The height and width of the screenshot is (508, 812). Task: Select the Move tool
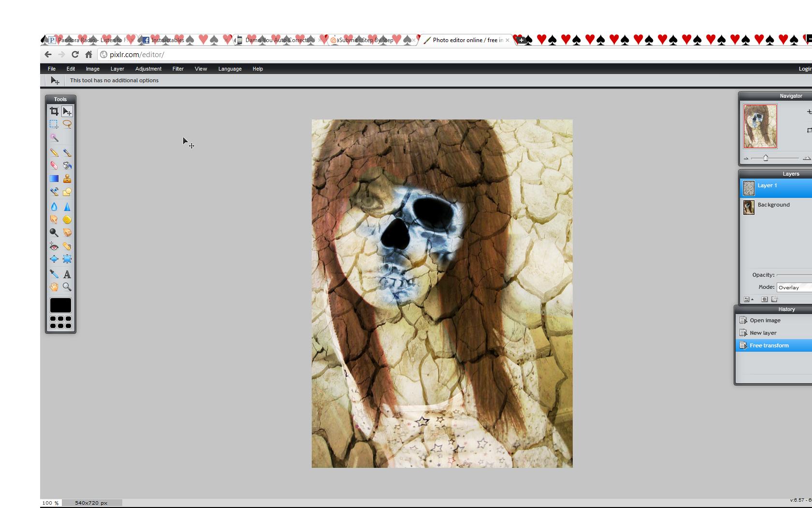[67, 112]
